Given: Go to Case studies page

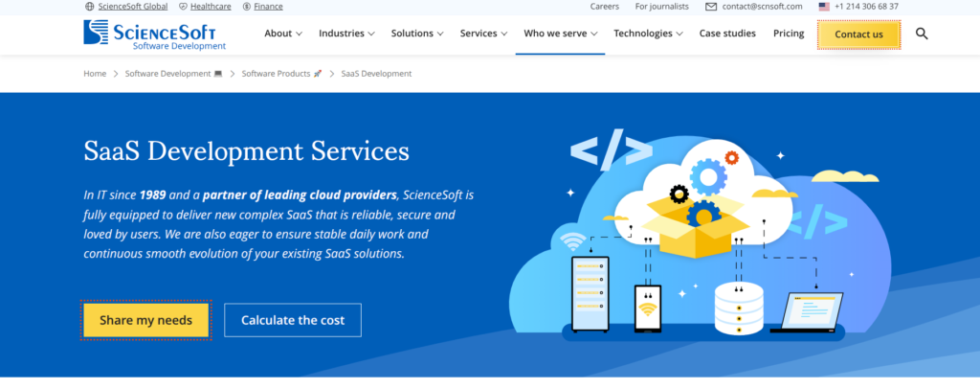Looking at the screenshot, I should pos(727,34).
